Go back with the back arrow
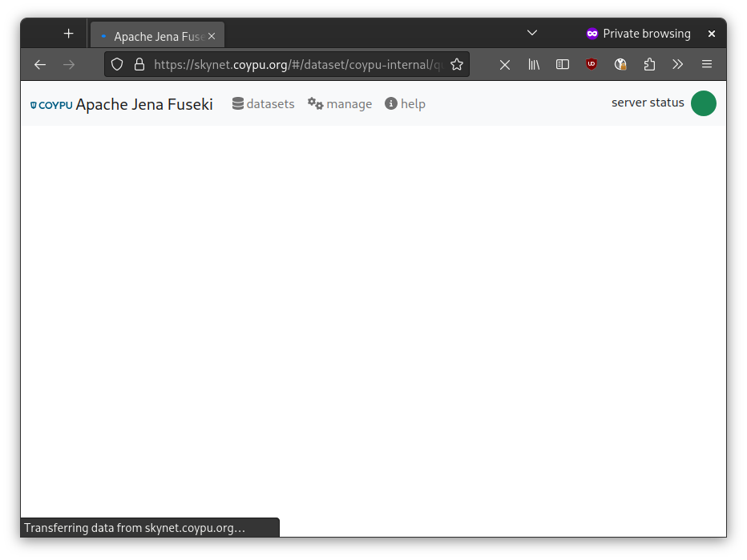Screen dimensions: 747x560 click(x=40, y=64)
